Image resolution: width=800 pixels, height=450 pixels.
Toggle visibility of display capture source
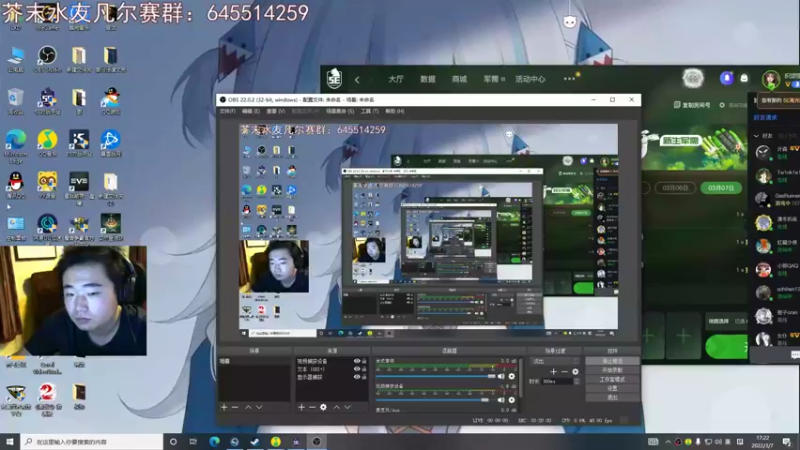point(357,377)
